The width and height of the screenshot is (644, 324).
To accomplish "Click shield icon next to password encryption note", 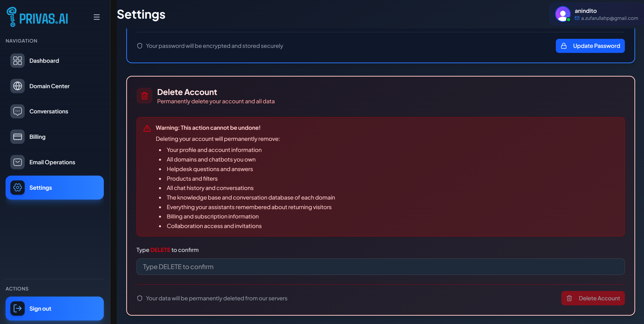I will 140,46.
